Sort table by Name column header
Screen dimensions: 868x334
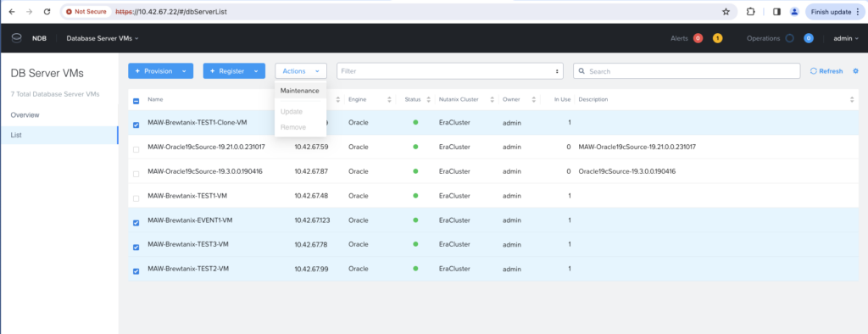coord(155,100)
